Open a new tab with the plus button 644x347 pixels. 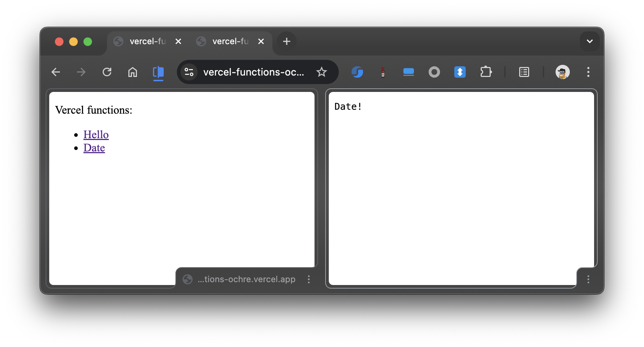pyautogui.click(x=286, y=41)
